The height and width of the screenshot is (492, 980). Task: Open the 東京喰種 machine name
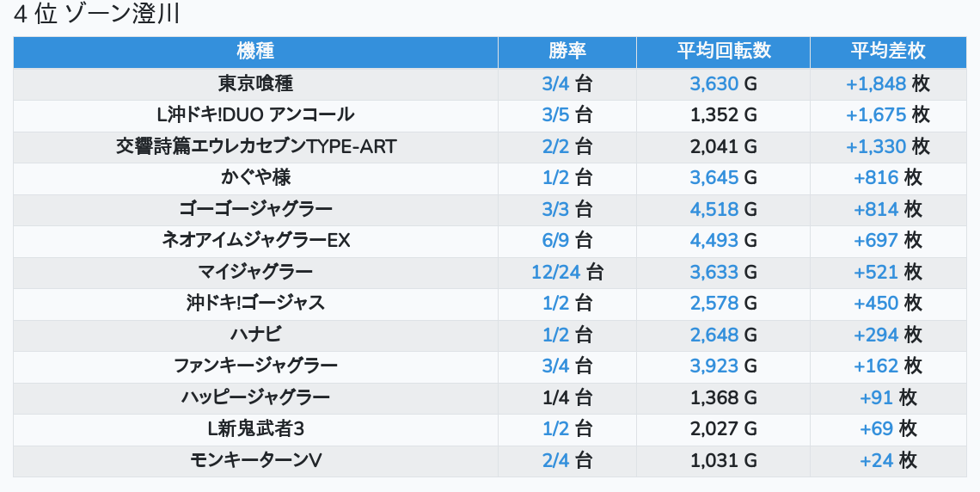coord(255,83)
